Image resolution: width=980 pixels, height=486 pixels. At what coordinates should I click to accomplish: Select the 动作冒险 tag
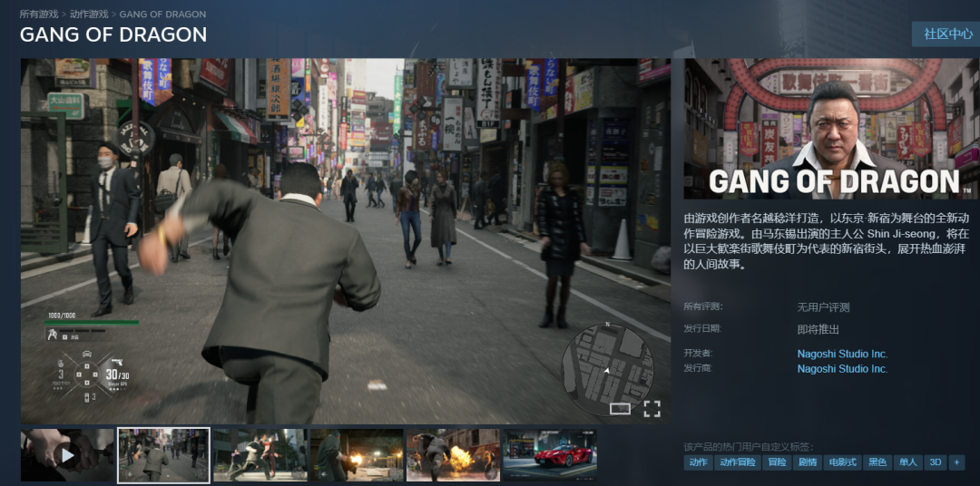(737, 462)
